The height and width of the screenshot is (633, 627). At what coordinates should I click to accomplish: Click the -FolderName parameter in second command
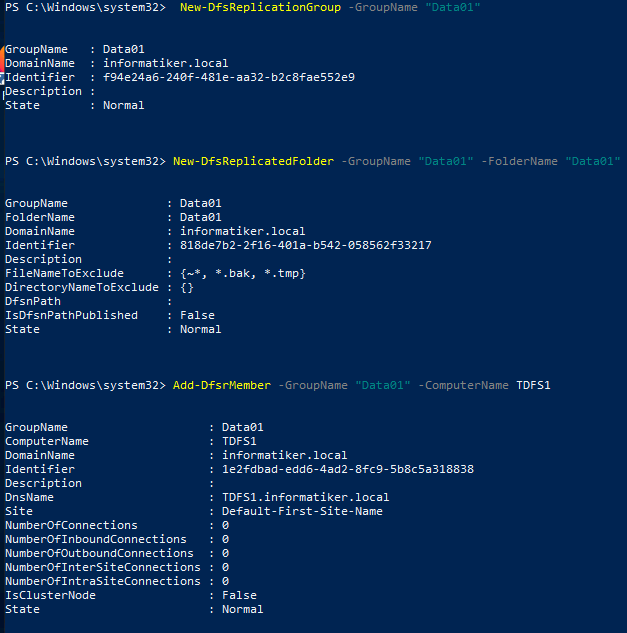pyautogui.click(x=519, y=161)
